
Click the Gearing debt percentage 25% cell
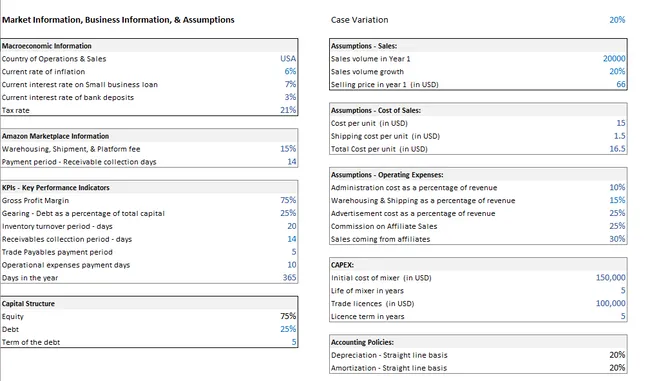pyautogui.click(x=288, y=213)
